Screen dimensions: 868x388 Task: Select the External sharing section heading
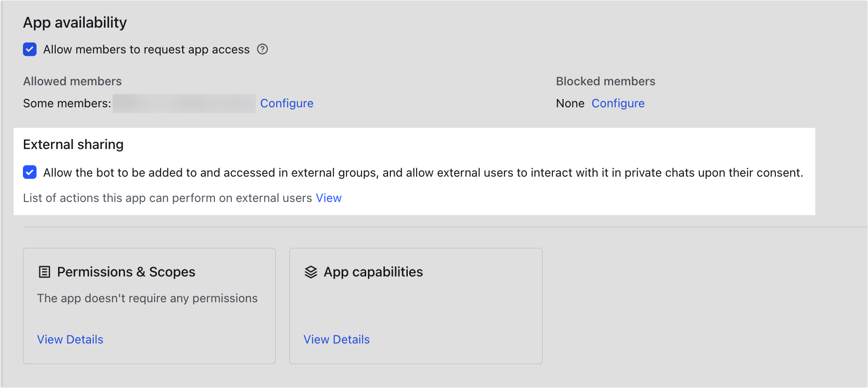(74, 145)
